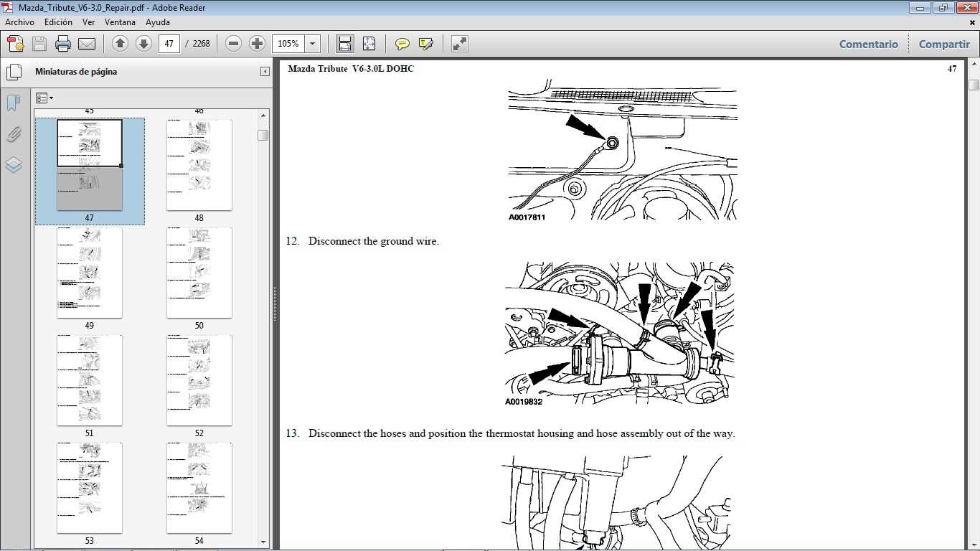The width and height of the screenshot is (980, 551).
Task: Select page 48 thumbnail
Action: click(x=199, y=165)
